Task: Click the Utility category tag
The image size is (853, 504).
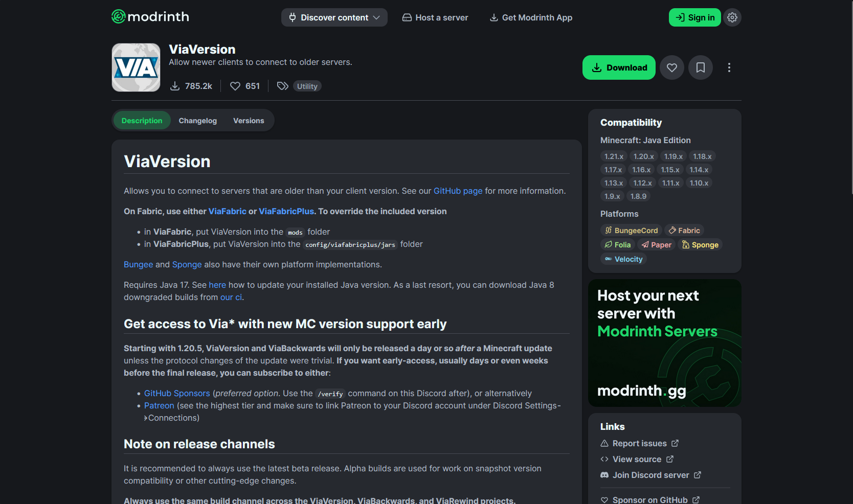Action: [307, 86]
